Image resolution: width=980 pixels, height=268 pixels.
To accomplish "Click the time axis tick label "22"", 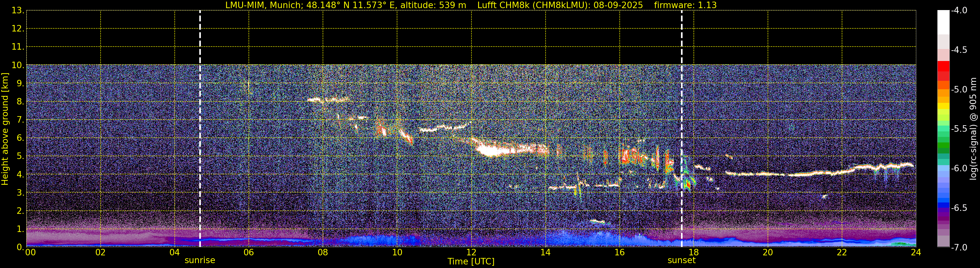I will click(x=842, y=252).
